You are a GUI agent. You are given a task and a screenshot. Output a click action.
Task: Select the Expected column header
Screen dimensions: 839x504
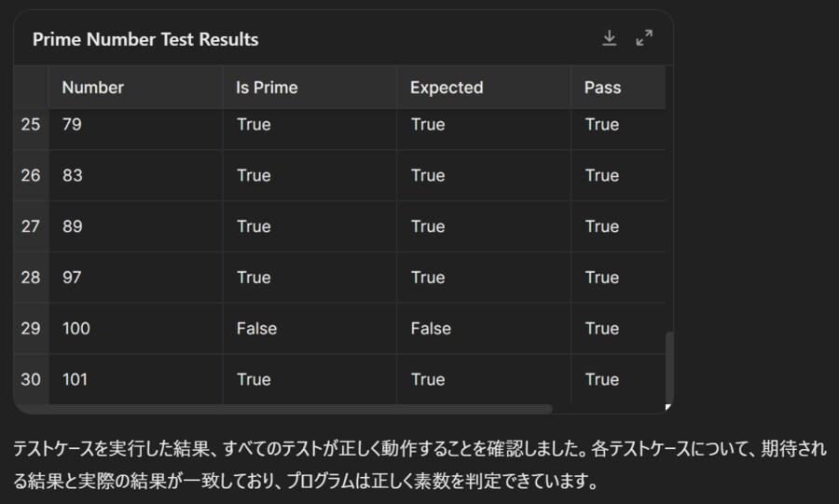(447, 88)
